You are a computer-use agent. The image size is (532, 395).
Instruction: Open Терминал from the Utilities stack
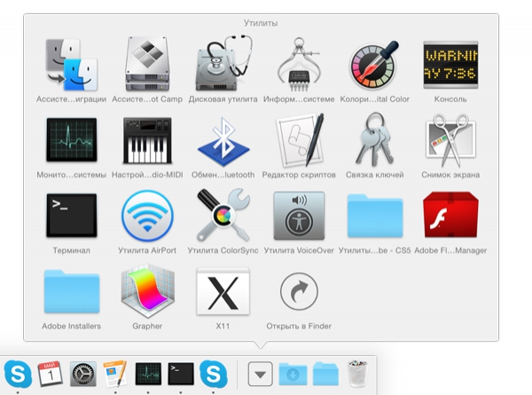point(72,216)
